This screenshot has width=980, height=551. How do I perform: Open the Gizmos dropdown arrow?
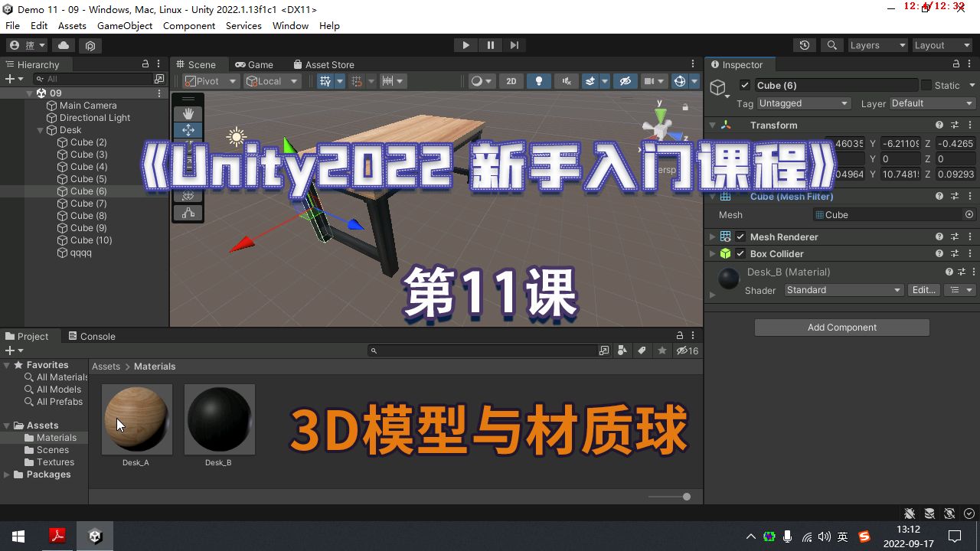click(694, 81)
